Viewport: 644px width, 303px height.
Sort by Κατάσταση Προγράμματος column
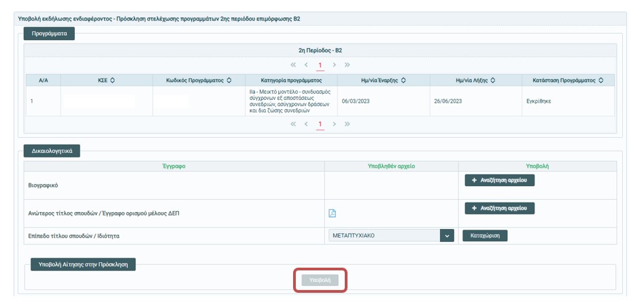coord(600,80)
